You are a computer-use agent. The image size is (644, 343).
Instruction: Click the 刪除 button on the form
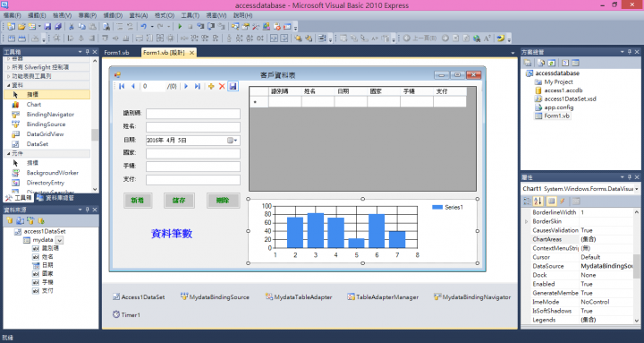coord(223,201)
